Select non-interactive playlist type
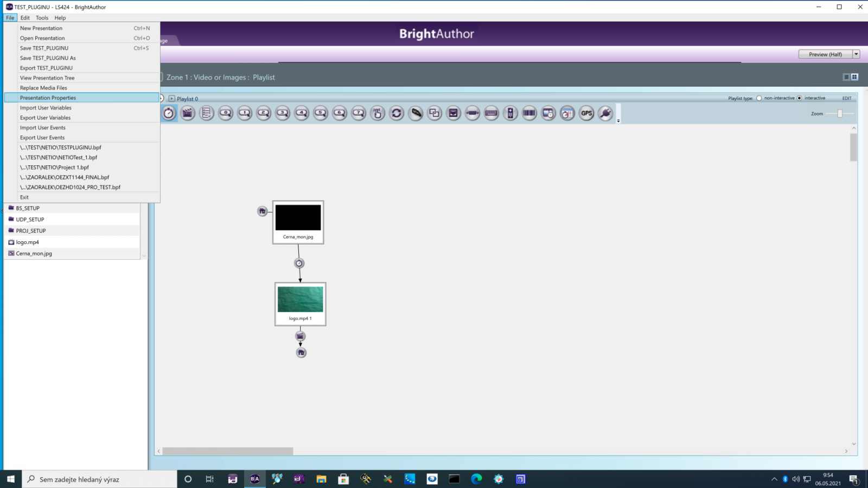Screen dimensions: 868x488 [759, 98]
